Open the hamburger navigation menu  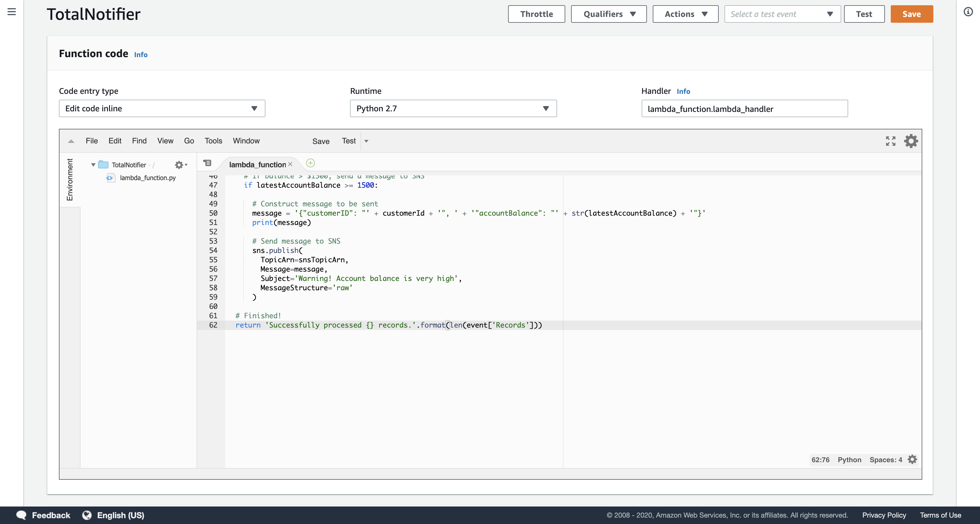pos(12,12)
